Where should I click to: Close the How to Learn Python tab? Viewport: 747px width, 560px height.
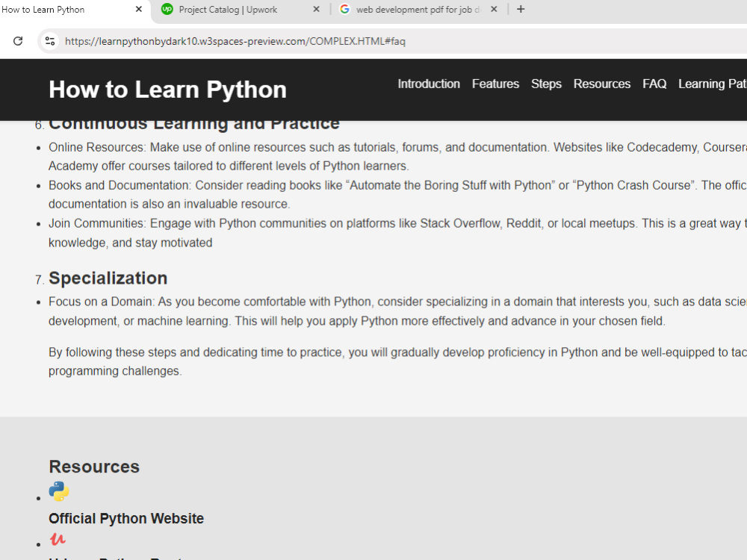coord(139,9)
